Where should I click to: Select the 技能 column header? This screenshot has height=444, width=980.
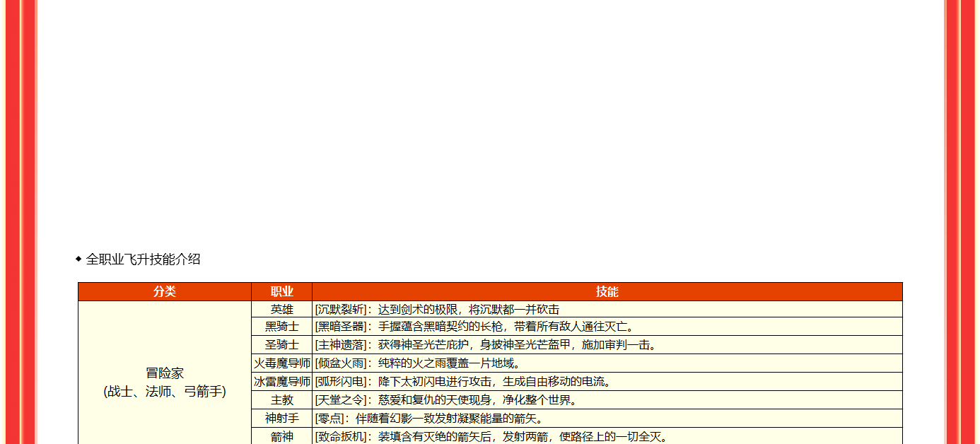tap(607, 292)
